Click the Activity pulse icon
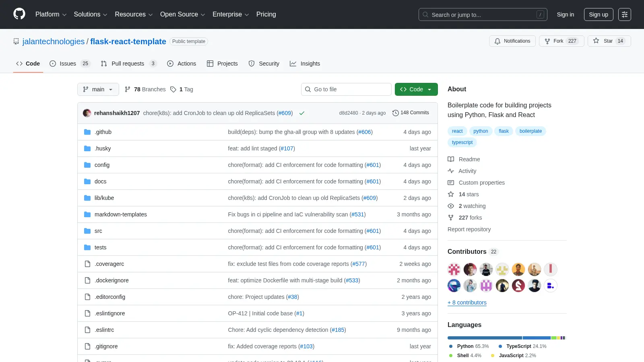The height and width of the screenshot is (362, 644). click(x=451, y=171)
